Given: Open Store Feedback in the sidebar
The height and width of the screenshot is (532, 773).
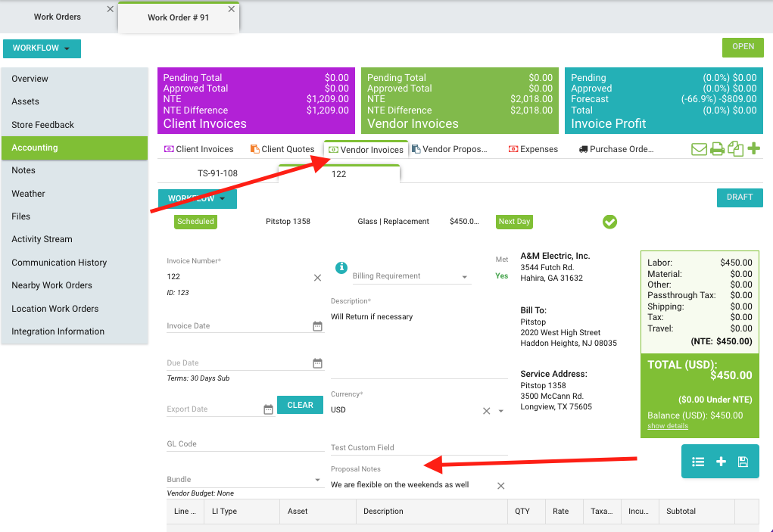Looking at the screenshot, I should [74, 125].
